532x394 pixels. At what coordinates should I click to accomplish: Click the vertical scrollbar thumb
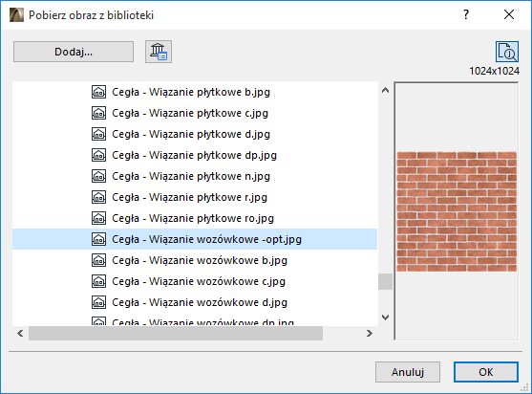point(385,281)
